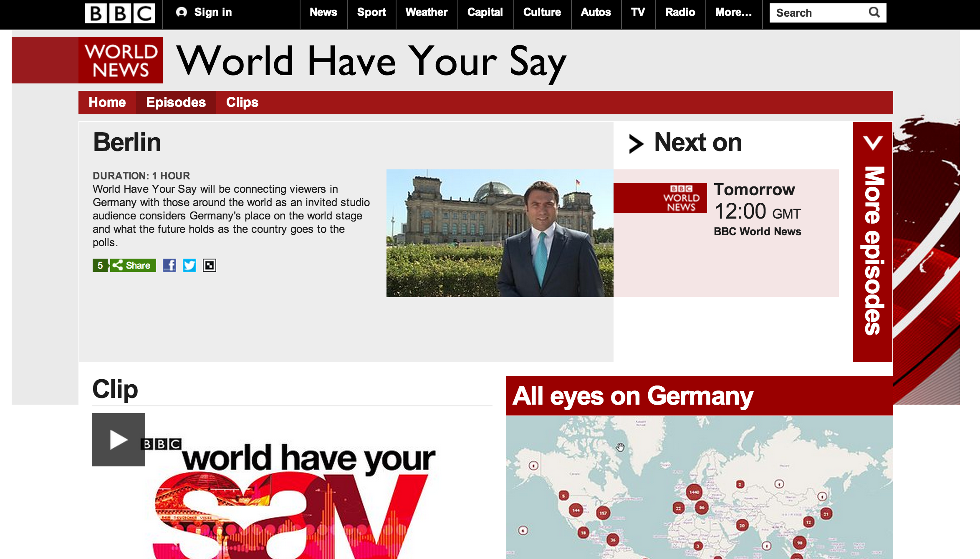The height and width of the screenshot is (559, 980).
Task: Play the World Have Your Say clip
Action: click(x=119, y=440)
